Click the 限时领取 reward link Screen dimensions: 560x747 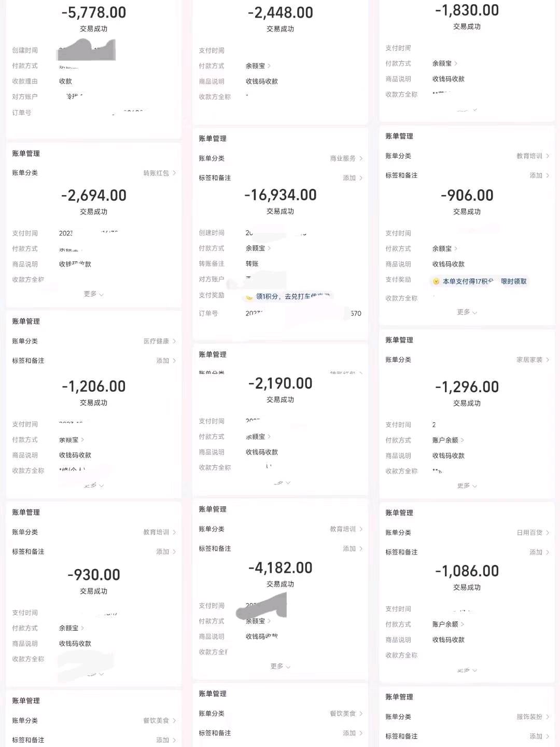click(x=514, y=282)
